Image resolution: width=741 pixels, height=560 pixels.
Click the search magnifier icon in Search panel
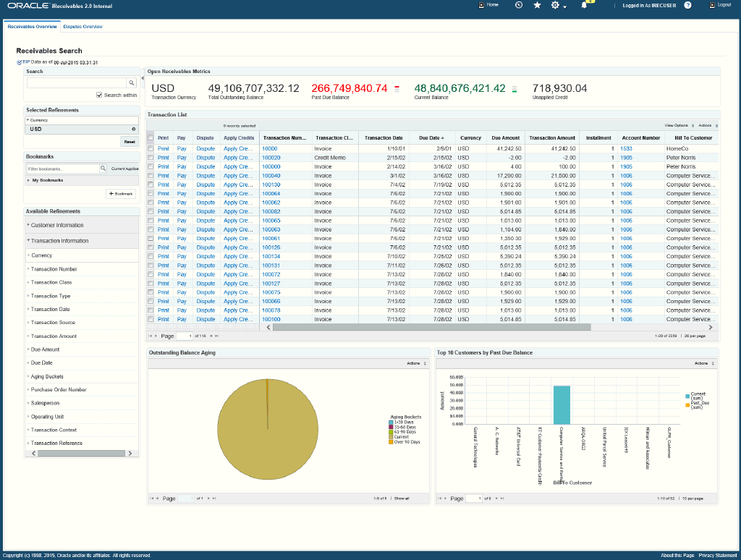pos(132,83)
